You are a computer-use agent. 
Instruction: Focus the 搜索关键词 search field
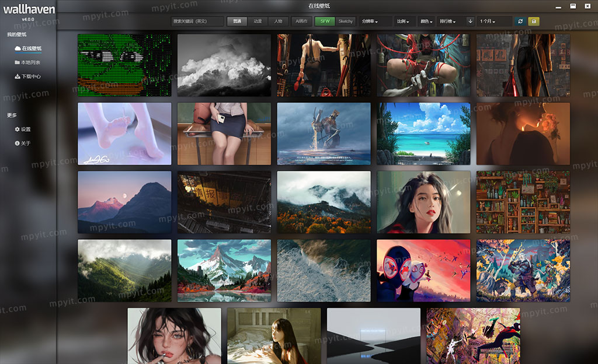197,22
